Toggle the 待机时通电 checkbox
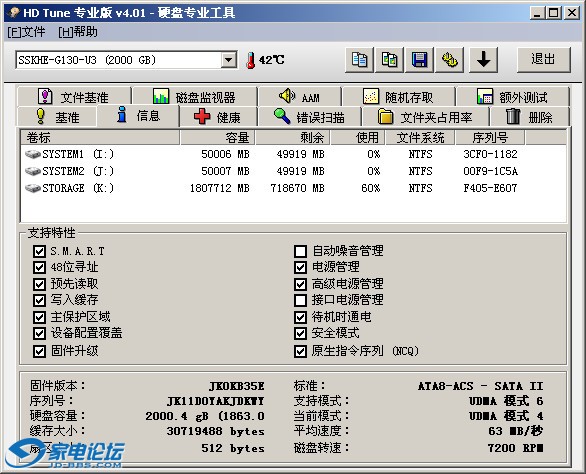 [x=300, y=317]
